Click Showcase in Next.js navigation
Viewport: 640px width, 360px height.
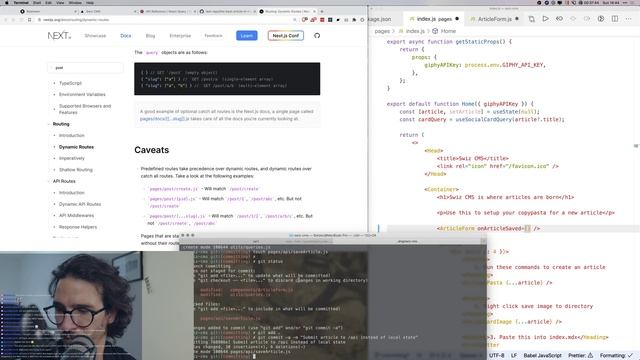(x=95, y=36)
